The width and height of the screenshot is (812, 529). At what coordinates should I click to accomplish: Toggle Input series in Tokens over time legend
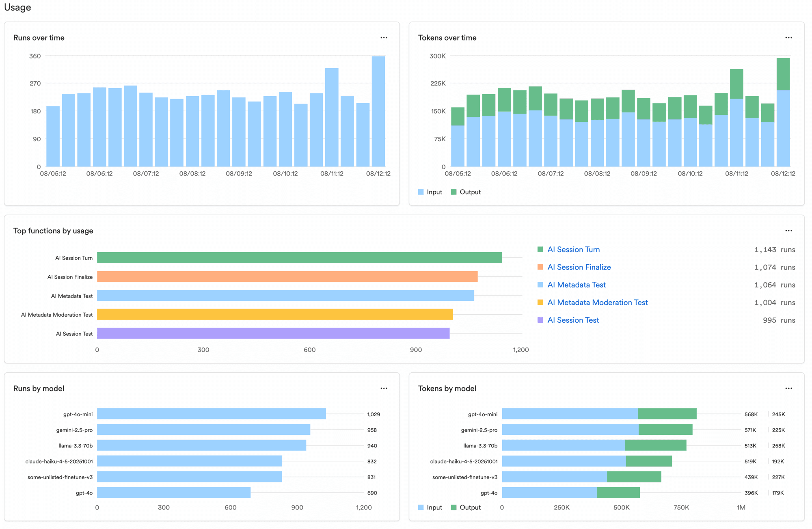[x=430, y=192]
